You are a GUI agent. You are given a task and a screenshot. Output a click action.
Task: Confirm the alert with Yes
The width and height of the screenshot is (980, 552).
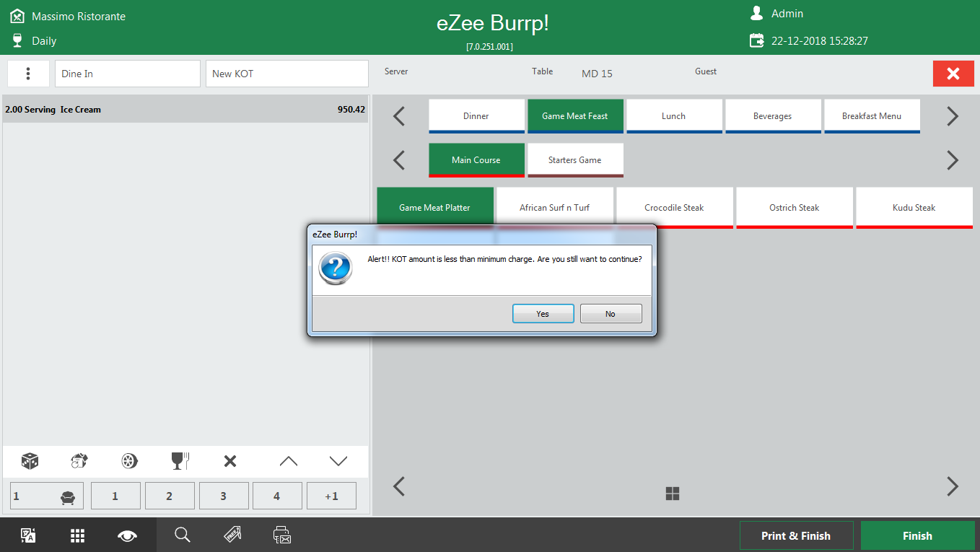pyautogui.click(x=543, y=314)
